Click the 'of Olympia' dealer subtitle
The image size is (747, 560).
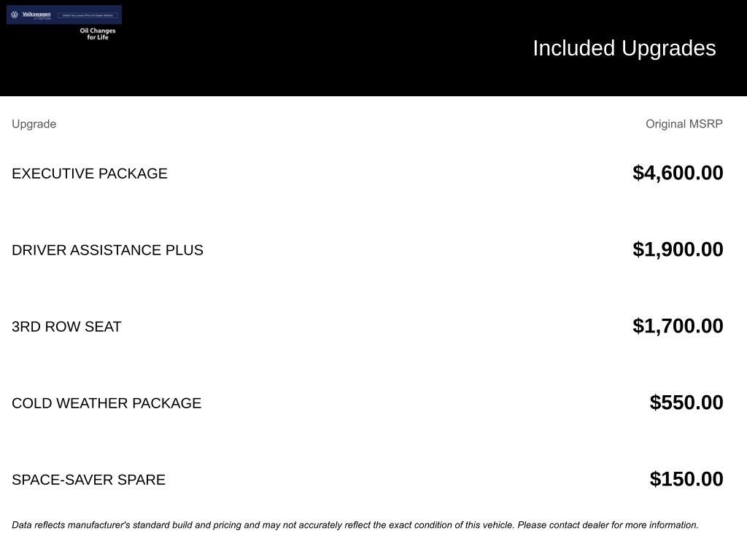[x=42, y=18]
